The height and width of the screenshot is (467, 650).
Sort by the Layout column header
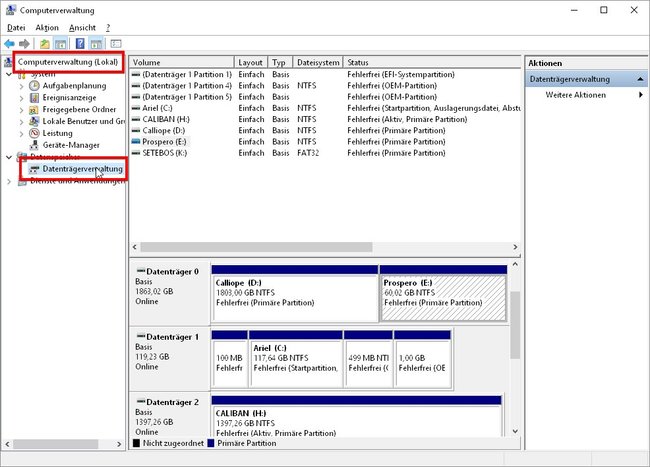pyautogui.click(x=251, y=63)
